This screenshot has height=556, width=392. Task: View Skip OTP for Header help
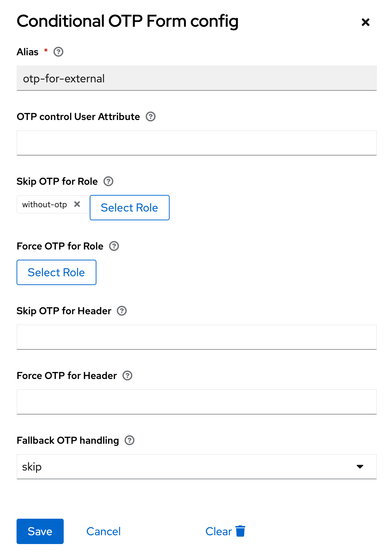point(121,311)
